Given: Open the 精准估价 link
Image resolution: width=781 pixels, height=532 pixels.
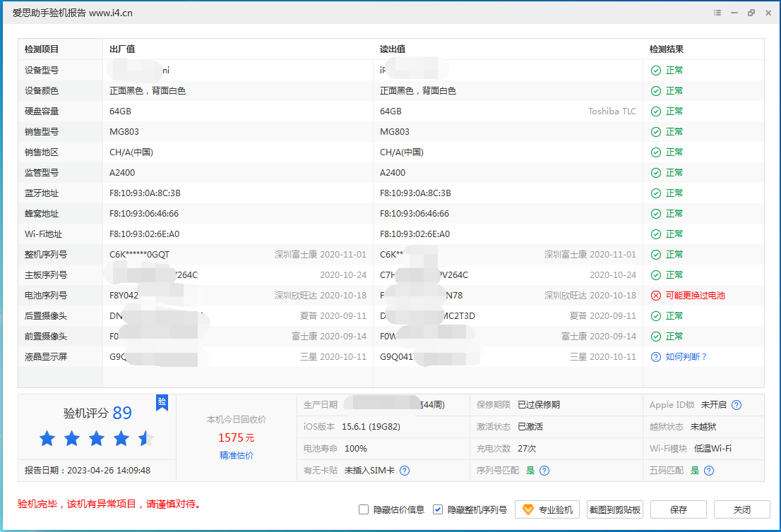Looking at the screenshot, I should pos(237,455).
